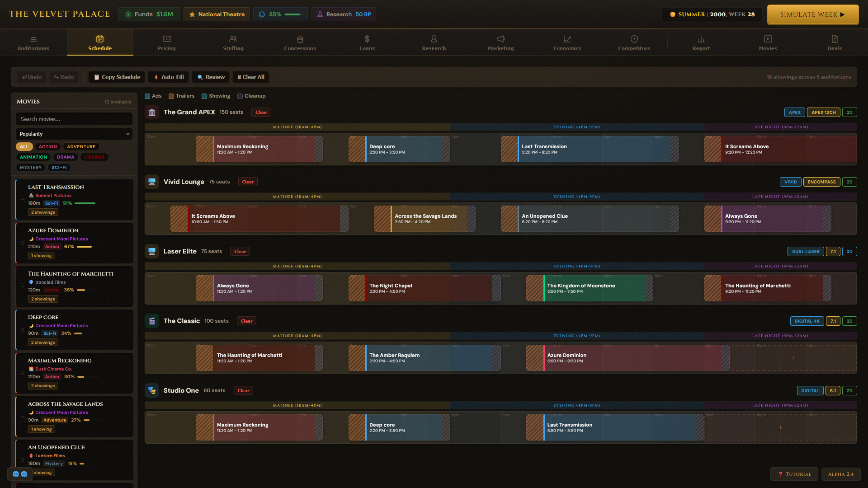Select the HORROR genre filter chip
Viewport: 868px width, 488px height.
(x=94, y=157)
